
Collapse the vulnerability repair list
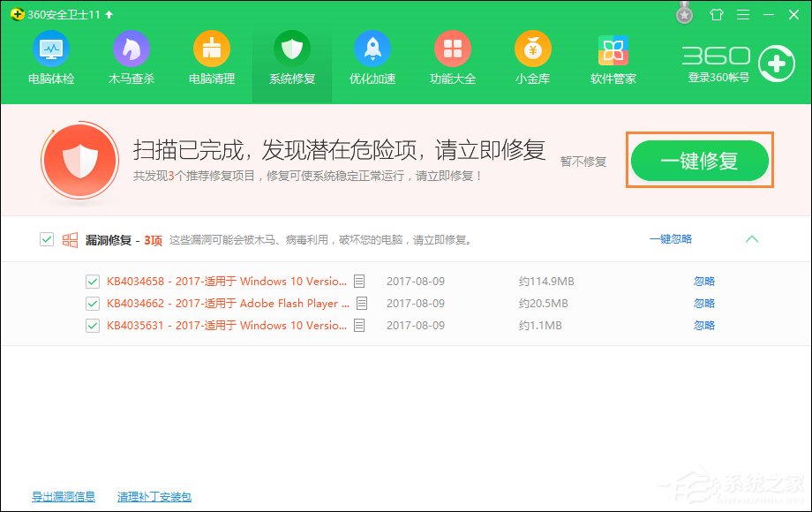(753, 238)
